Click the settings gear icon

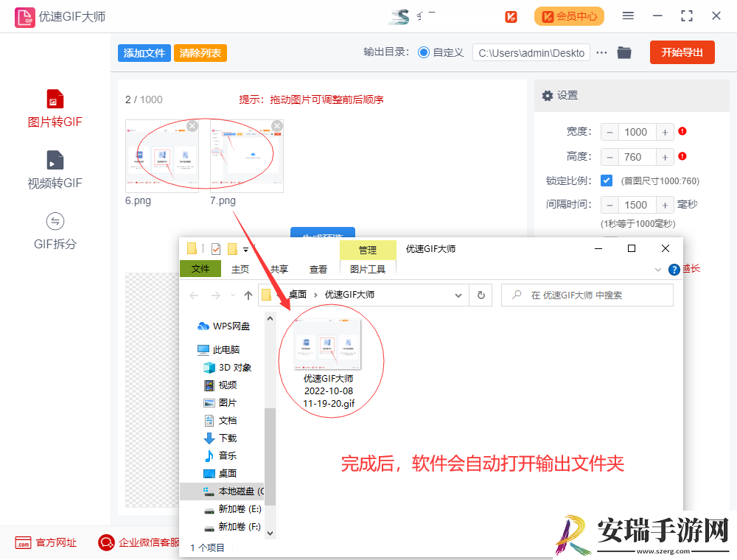tap(547, 96)
